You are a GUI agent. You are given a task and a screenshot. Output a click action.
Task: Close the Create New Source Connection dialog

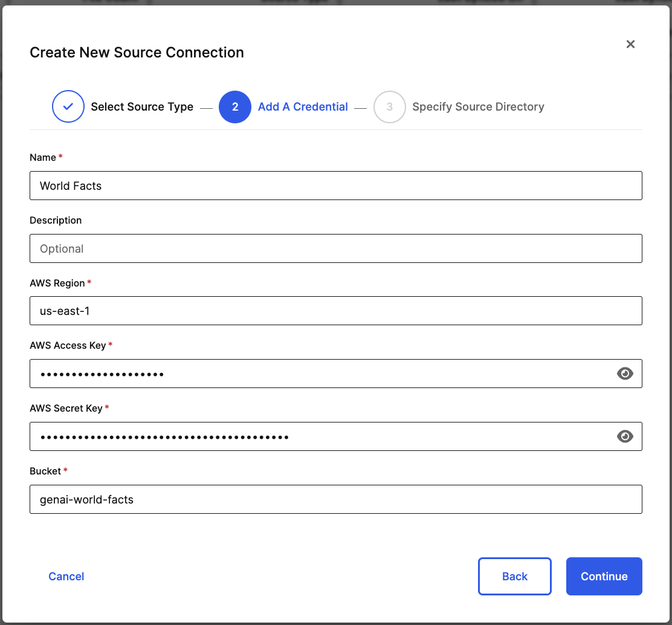click(630, 44)
